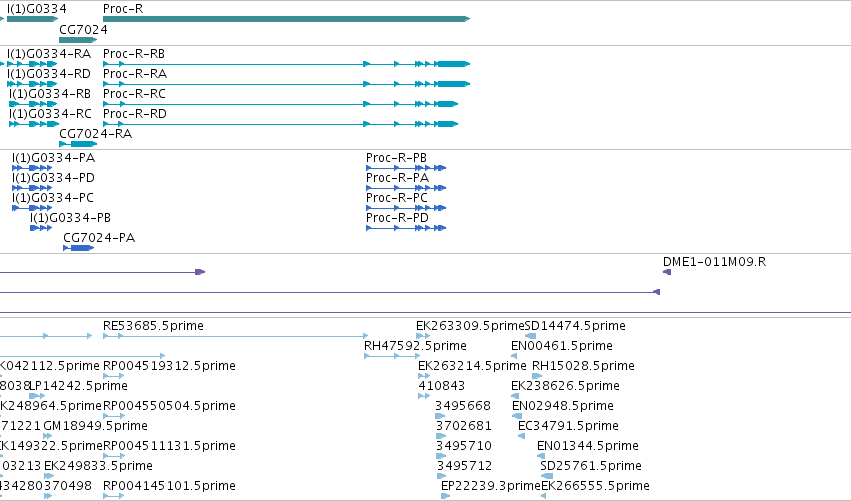Click the l(1)G0334-PB protein label
Image resolution: width=851 pixels, height=501 pixels.
point(71,218)
